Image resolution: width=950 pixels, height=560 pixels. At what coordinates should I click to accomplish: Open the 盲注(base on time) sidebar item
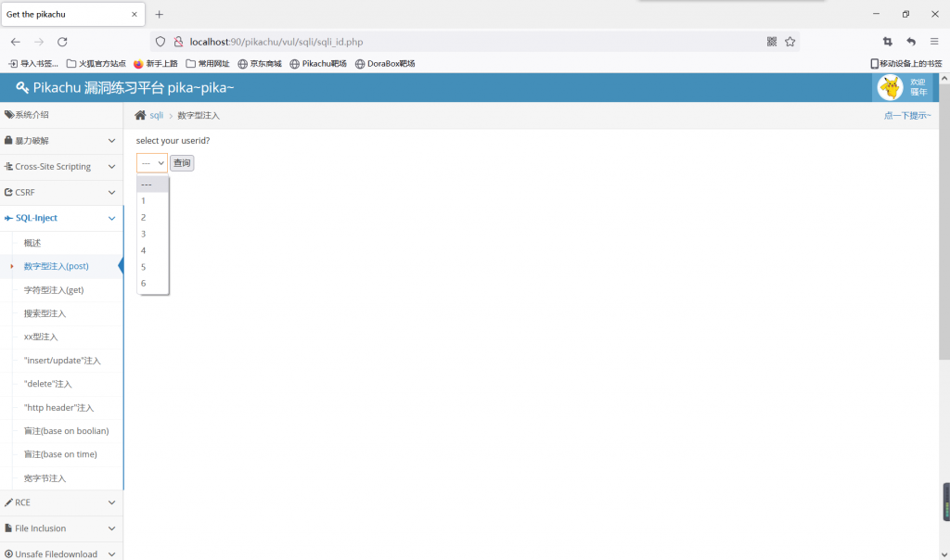[x=60, y=454]
